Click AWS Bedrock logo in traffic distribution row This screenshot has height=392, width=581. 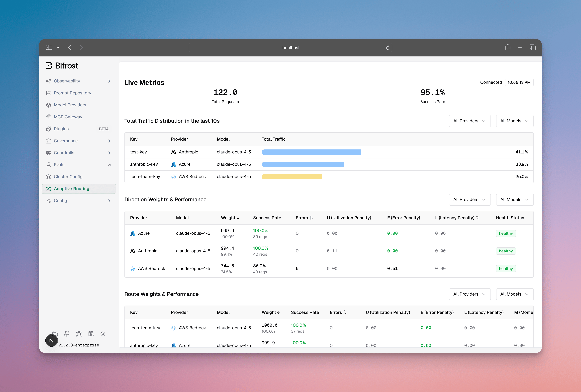[174, 177]
